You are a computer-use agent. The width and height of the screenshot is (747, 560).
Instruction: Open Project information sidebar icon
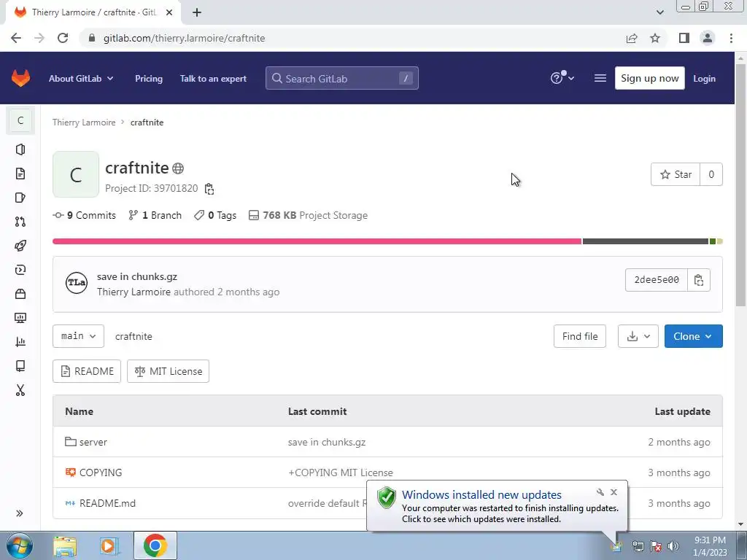point(20,149)
